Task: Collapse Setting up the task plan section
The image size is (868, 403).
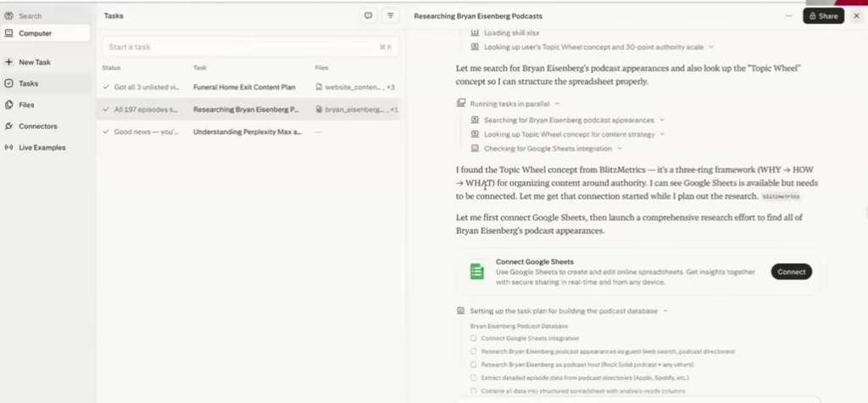Action: 665,311
